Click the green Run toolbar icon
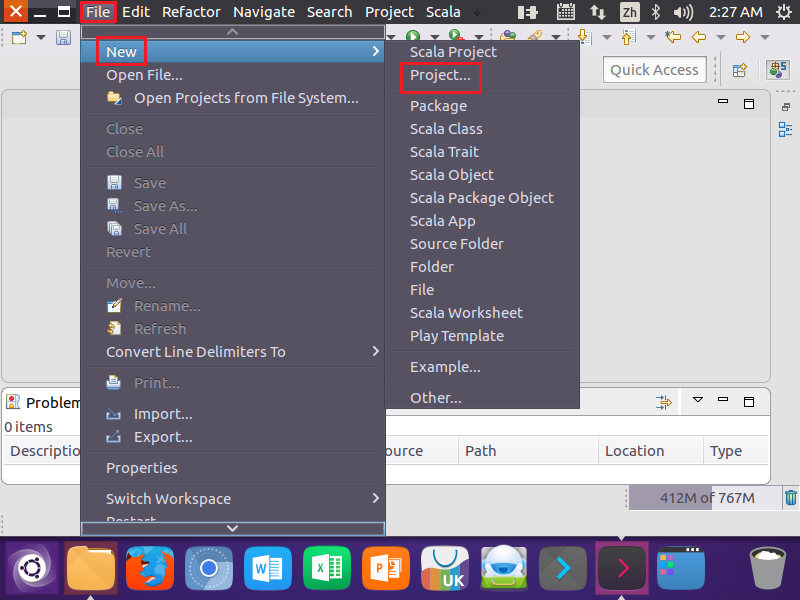The width and height of the screenshot is (800, 600). (413, 36)
